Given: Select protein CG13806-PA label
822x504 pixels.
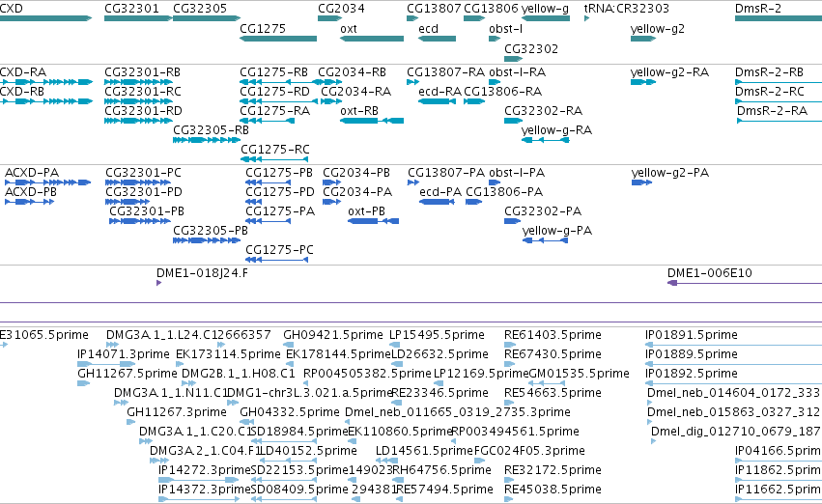Looking at the screenshot, I should (x=504, y=192).
